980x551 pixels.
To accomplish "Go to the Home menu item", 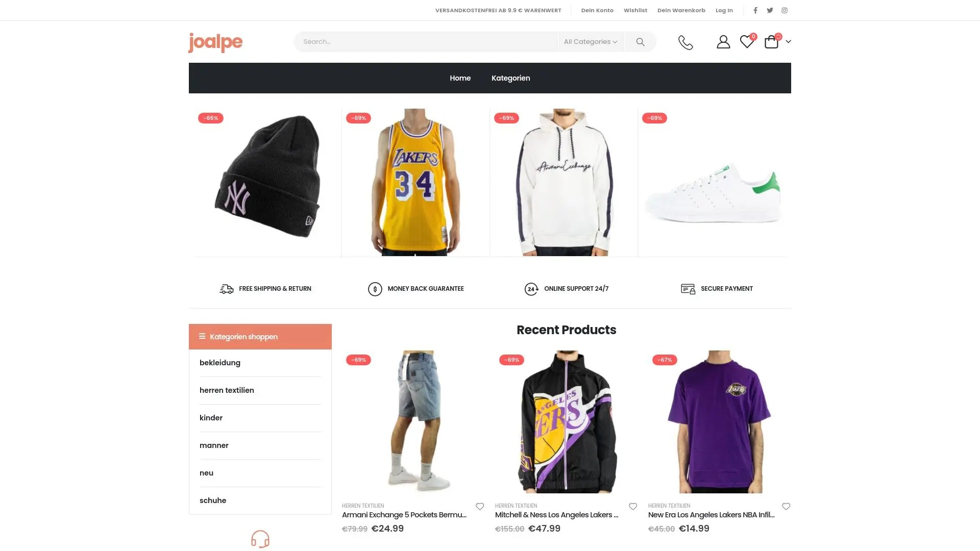I will click(x=460, y=78).
